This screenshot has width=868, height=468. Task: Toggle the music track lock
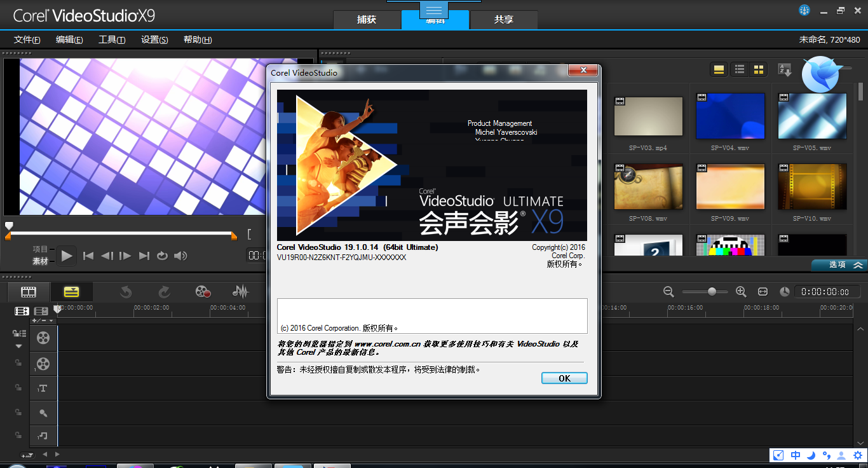tap(18, 436)
